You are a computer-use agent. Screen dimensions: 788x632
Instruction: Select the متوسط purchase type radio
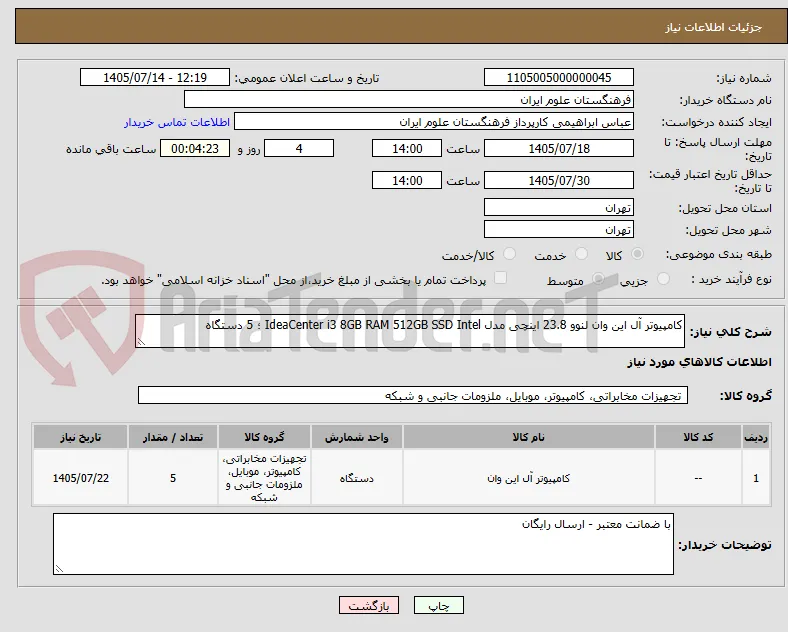click(598, 278)
